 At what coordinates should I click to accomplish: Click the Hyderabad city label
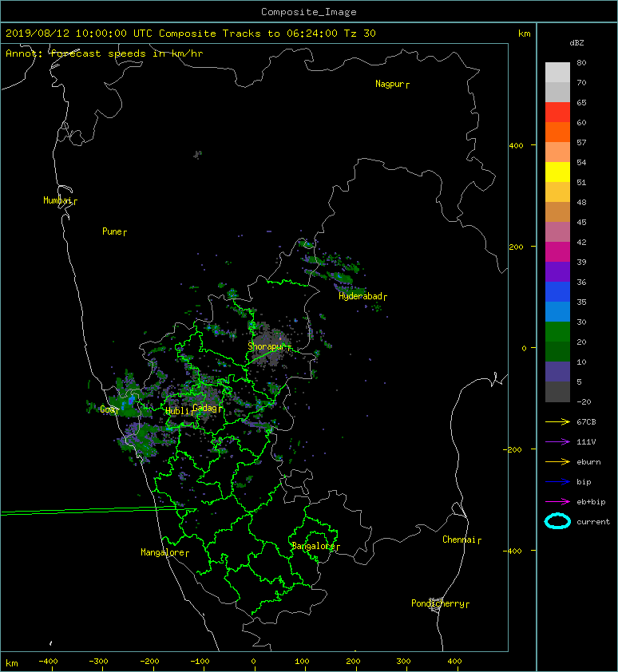[360, 296]
